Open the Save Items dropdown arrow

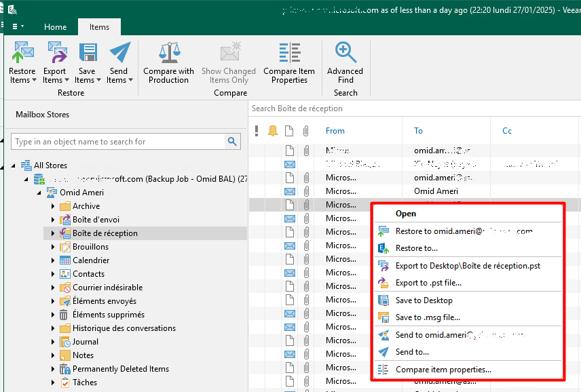[98, 80]
